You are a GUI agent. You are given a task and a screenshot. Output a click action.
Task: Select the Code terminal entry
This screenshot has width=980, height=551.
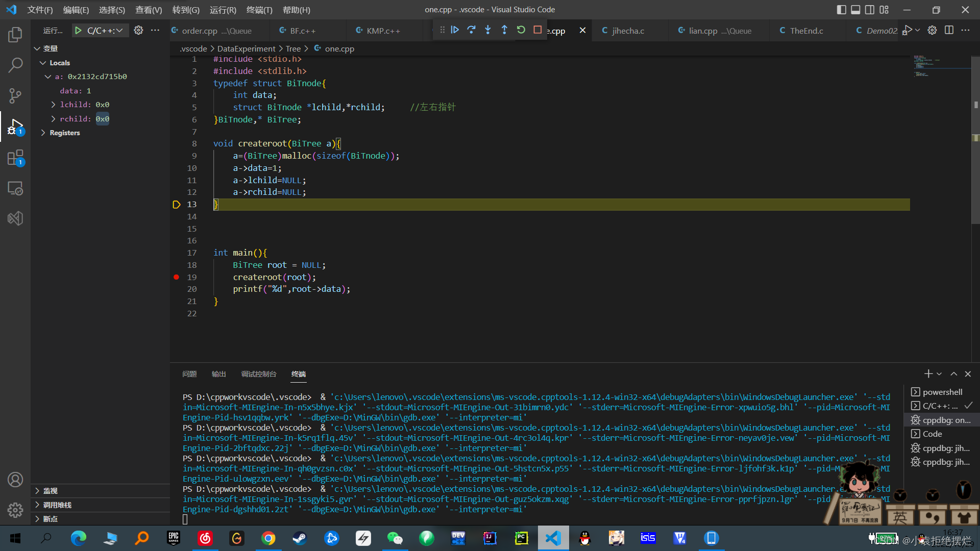click(x=942, y=434)
